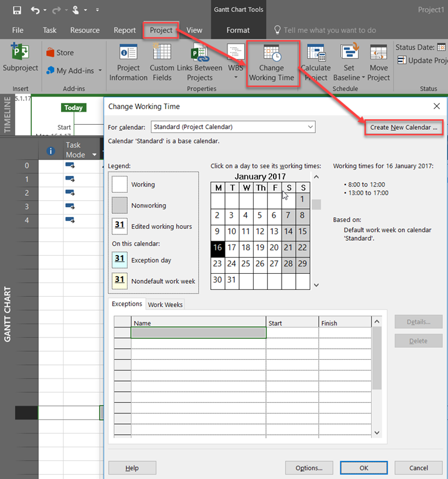448x479 pixels.
Task: Click the first exception Name field
Action: (198, 333)
